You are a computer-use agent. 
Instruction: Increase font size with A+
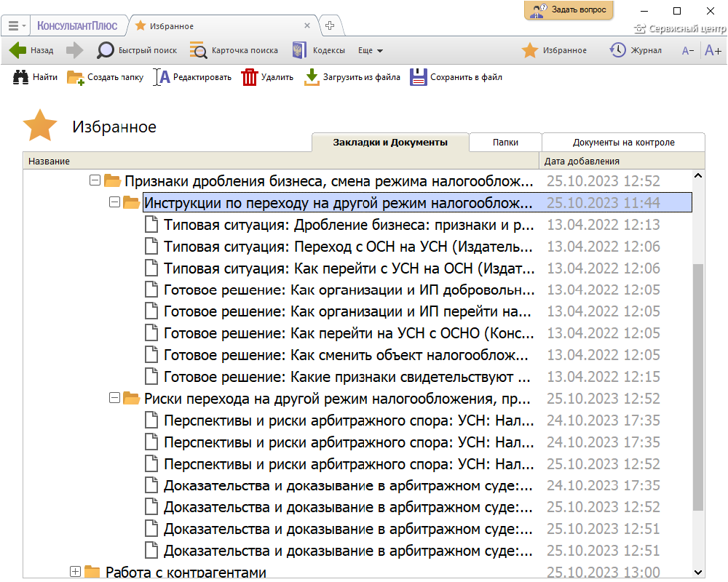coord(713,50)
